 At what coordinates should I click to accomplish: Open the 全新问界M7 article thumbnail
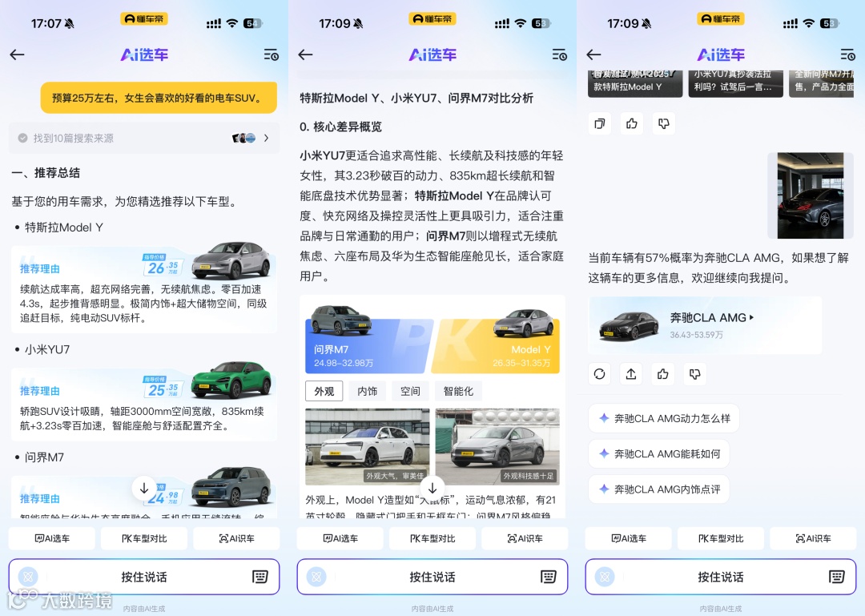[822, 83]
